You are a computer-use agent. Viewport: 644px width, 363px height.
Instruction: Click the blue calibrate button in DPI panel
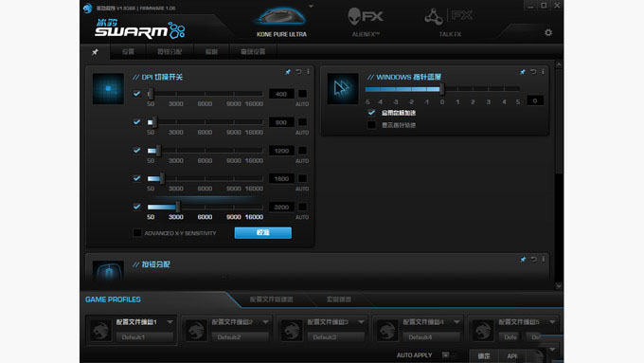pyautogui.click(x=263, y=233)
